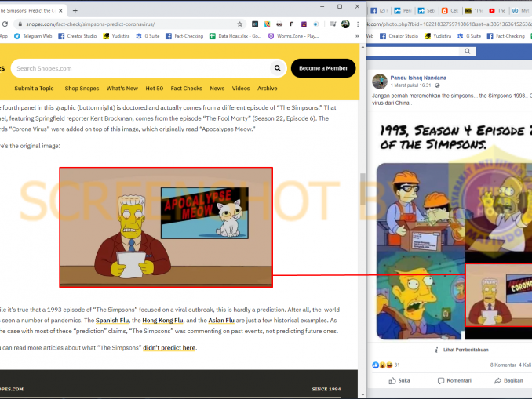Image resolution: width=532 pixels, height=399 pixels.
Task: Click the Snopes search magnifier icon
Action: (278, 68)
